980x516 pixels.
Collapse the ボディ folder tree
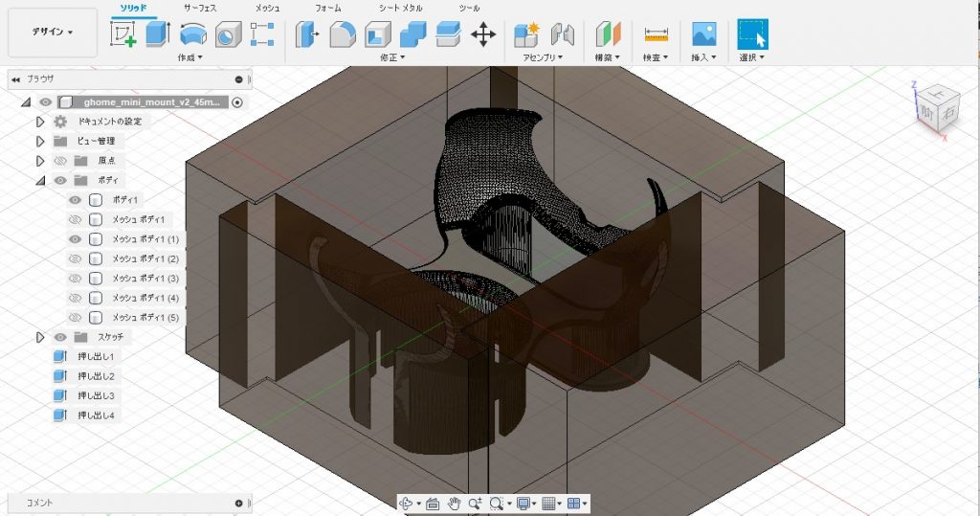tap(40, 180)
